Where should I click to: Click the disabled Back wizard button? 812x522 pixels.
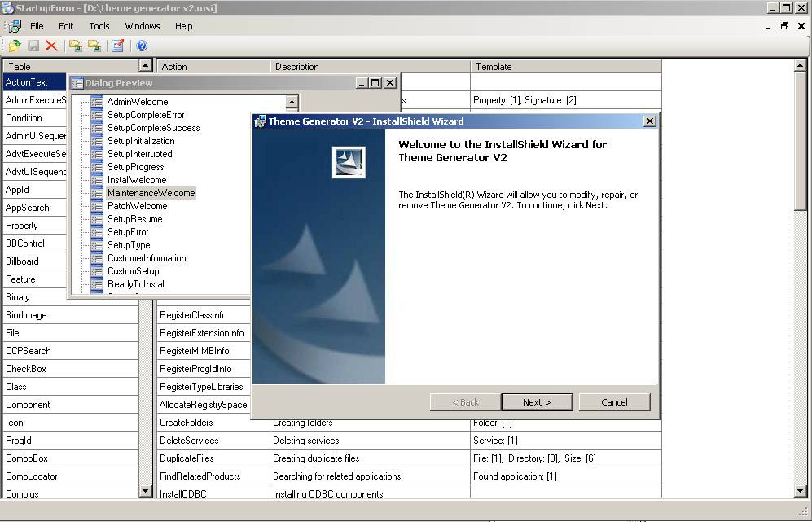point(465,402)
